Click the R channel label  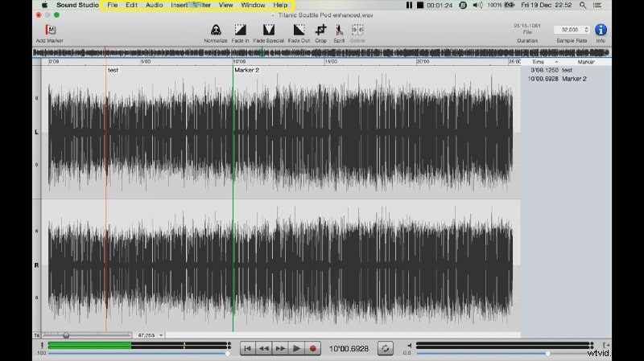(36, 265)
